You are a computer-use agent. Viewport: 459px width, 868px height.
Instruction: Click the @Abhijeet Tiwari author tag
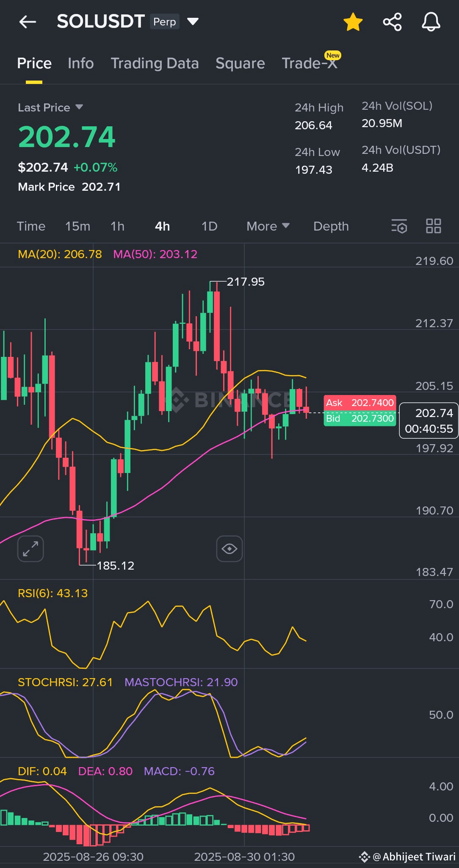tap(407, 857)
